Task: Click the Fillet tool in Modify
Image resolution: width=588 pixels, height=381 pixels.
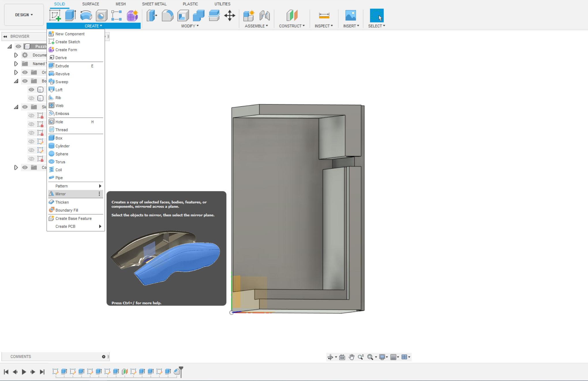Action: [x=167, y=16]
